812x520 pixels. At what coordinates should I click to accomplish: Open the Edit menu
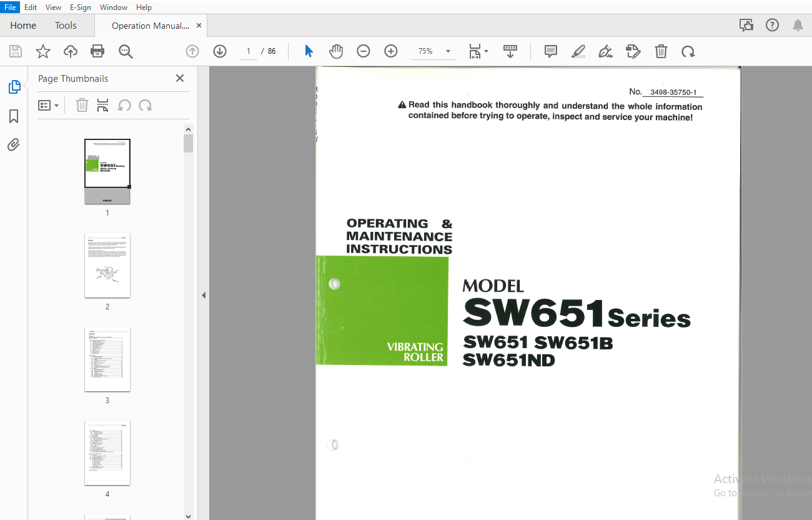click(x=31, y=7)
